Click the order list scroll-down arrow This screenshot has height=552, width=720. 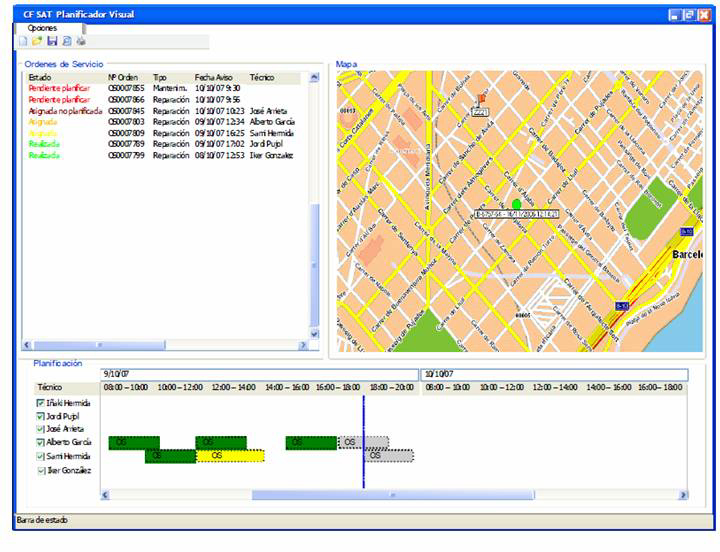[314, 334]
